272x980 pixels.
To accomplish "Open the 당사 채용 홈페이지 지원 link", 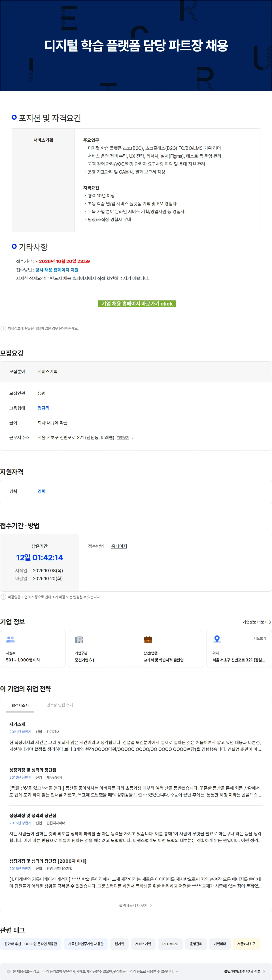I will click(57, 270).
